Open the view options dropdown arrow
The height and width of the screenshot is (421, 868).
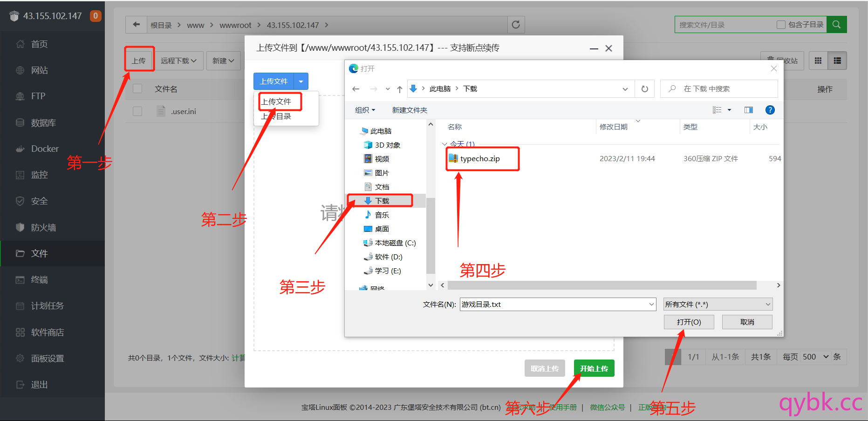pyautogui.click(x=730, y=110)
